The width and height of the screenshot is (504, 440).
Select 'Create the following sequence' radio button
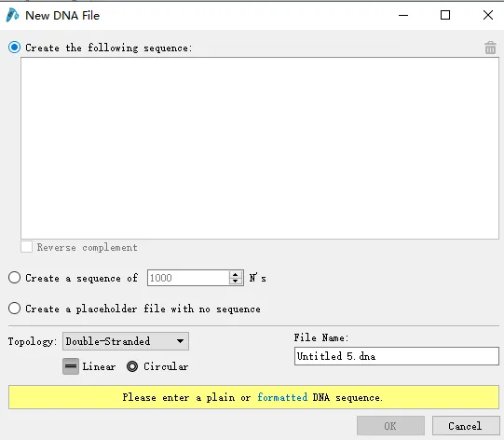pyautogui.click(x=15, y=48)
